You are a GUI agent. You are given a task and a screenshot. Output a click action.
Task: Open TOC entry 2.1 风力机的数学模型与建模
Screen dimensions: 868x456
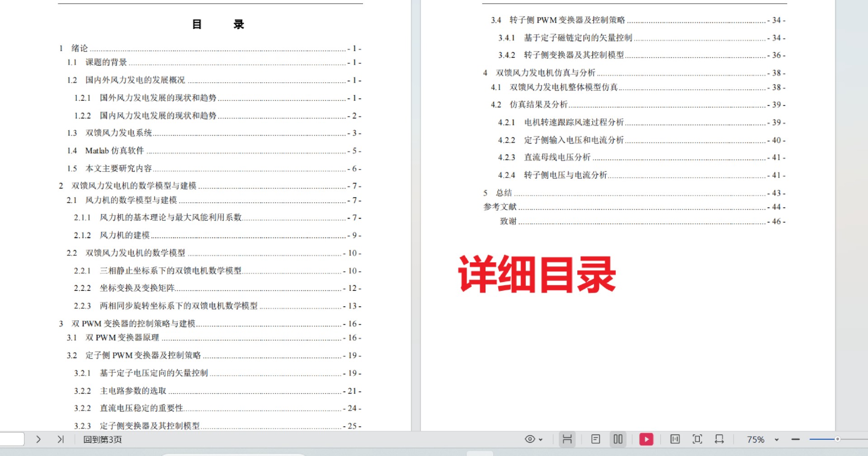point(214,200)
